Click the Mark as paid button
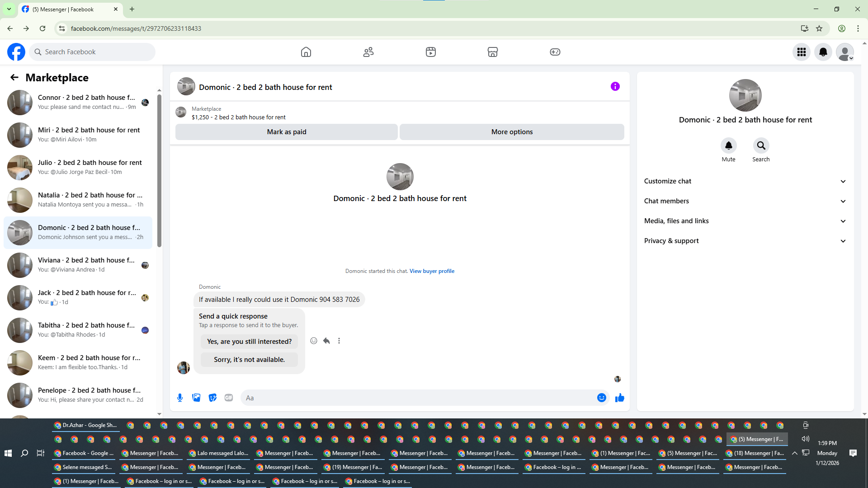 pyautogui.click(x=286, y=132)
